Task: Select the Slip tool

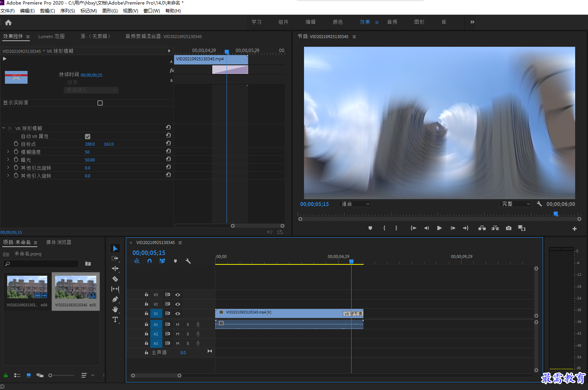Action: pyautogui.click(x=115, y=289)
